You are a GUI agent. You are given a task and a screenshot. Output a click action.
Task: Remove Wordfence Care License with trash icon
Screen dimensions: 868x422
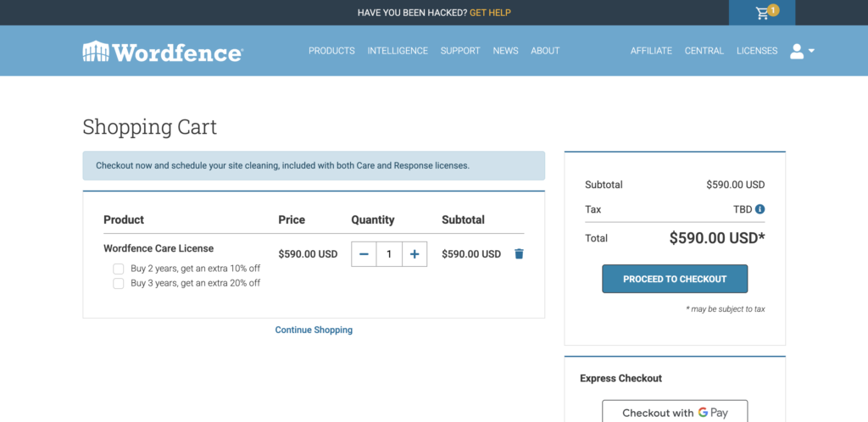tap(519, 254)
